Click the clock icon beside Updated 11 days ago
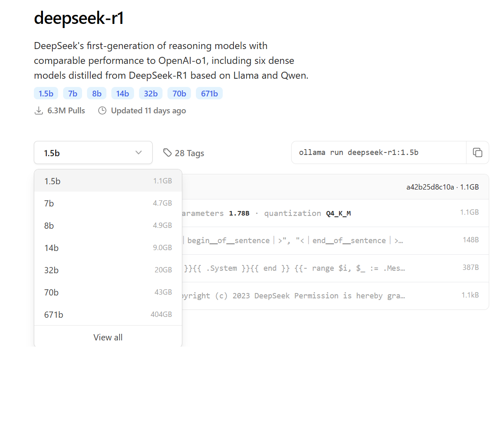The width and height of the screenshot is (504, 422). [102, 110]
